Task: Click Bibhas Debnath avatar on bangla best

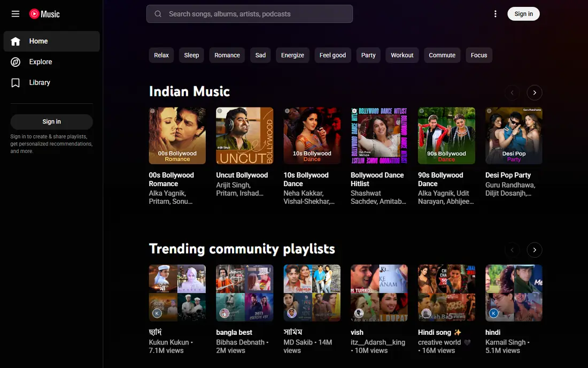Action: [225, 313]
